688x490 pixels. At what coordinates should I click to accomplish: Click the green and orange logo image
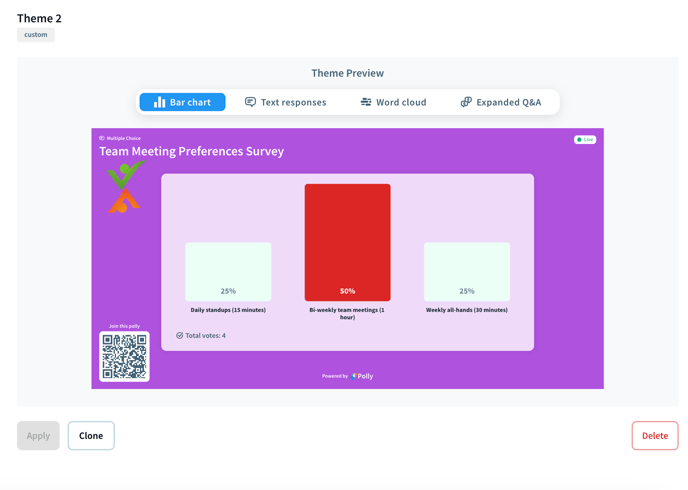click(125, 187)
